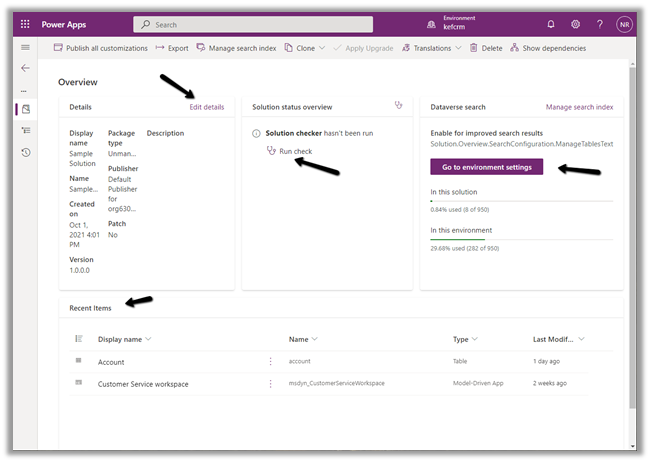Click the In this environment usage bar

pyautogui.click(x=521, y=240)
